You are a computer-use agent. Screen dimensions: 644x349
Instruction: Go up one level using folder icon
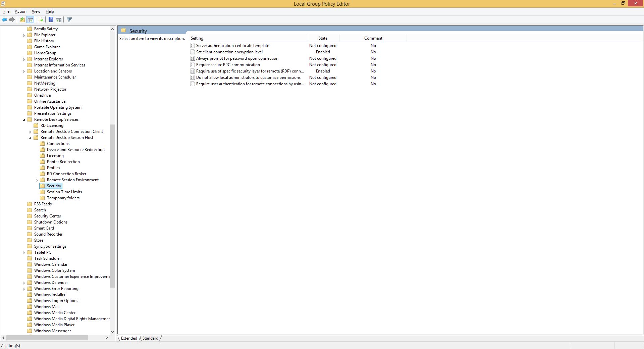pyautogui.click(x=22, y=20)
